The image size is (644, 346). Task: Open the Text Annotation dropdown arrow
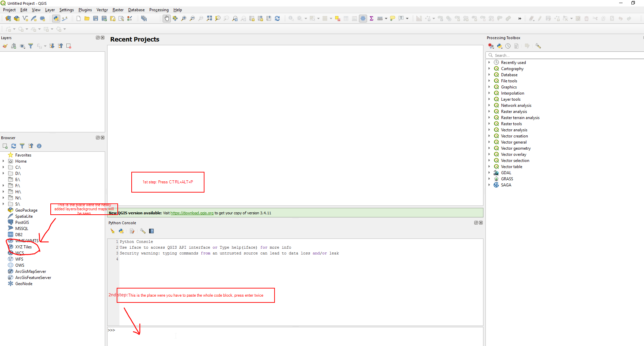pyautogui.click(x=407, y=18)
